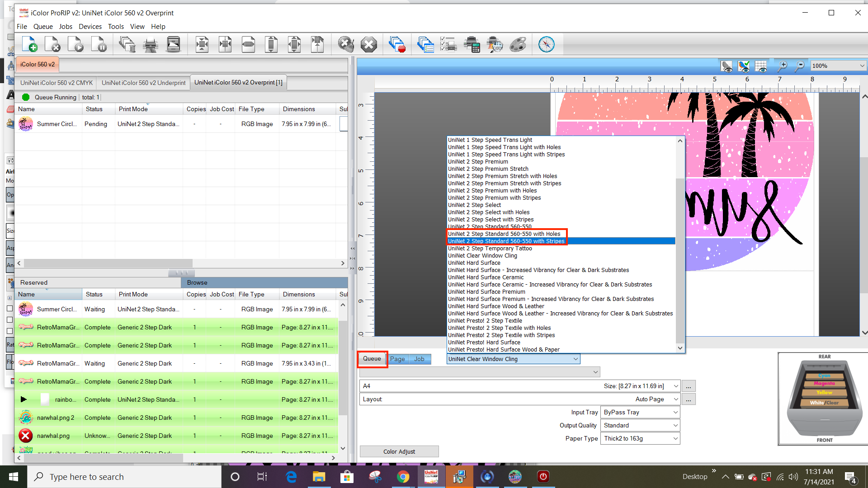Click the fit to width icon
This screenshot has height=488, width=868.
(248, 44)
